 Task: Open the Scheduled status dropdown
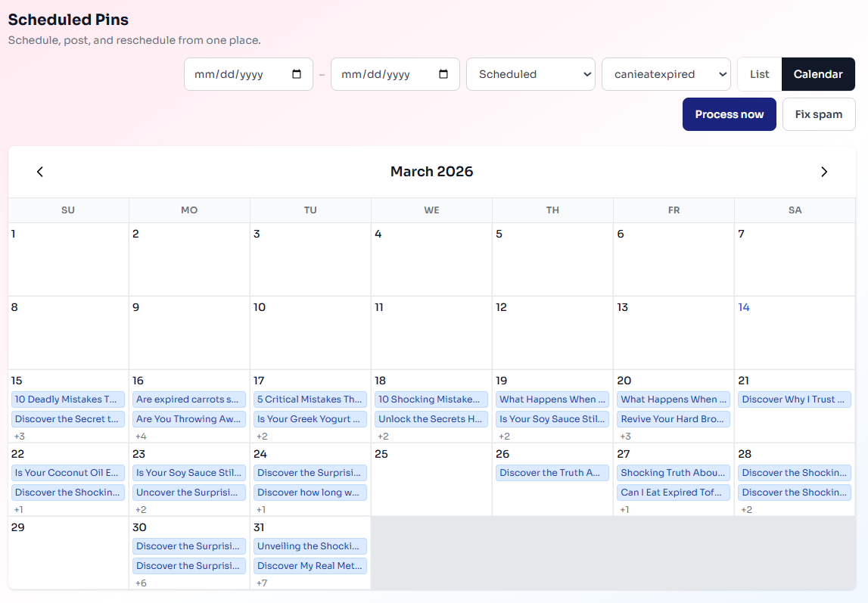(x=531, y=74)
